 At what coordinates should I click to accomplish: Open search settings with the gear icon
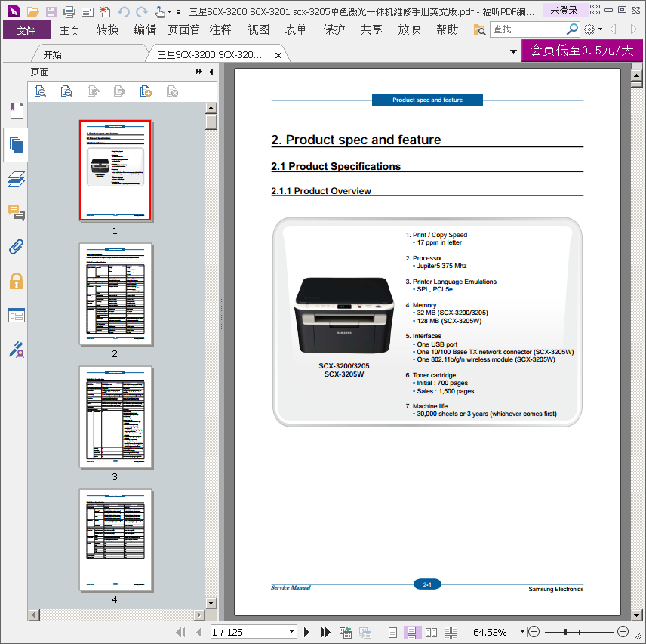(x=589, y=29)
